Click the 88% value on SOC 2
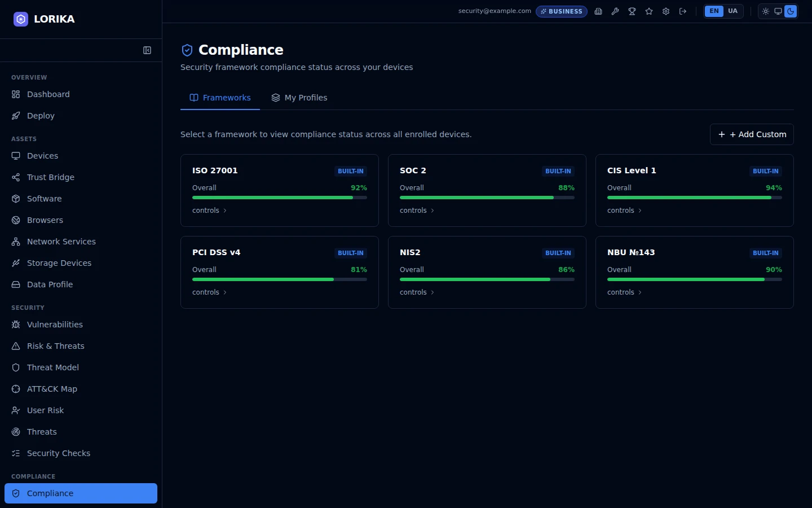812x508 pixels. pos(566,188)
